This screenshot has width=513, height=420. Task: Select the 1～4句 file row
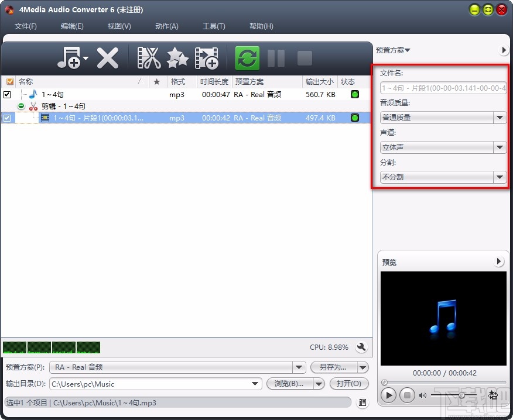(x=186, y=95)
